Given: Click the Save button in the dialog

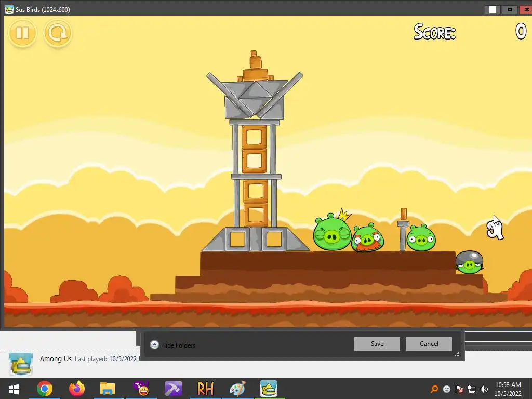Looking at the screenshot, I should [377, 344].
